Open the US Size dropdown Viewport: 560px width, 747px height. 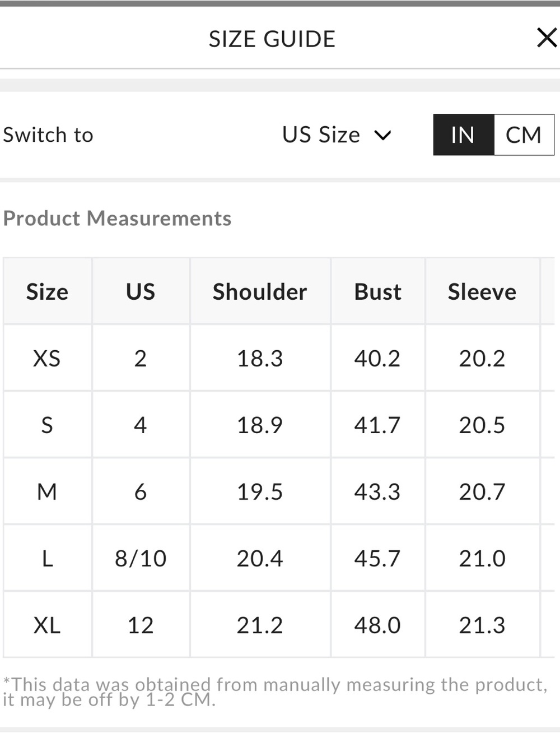pyautogui.click(x=337, y=135)
